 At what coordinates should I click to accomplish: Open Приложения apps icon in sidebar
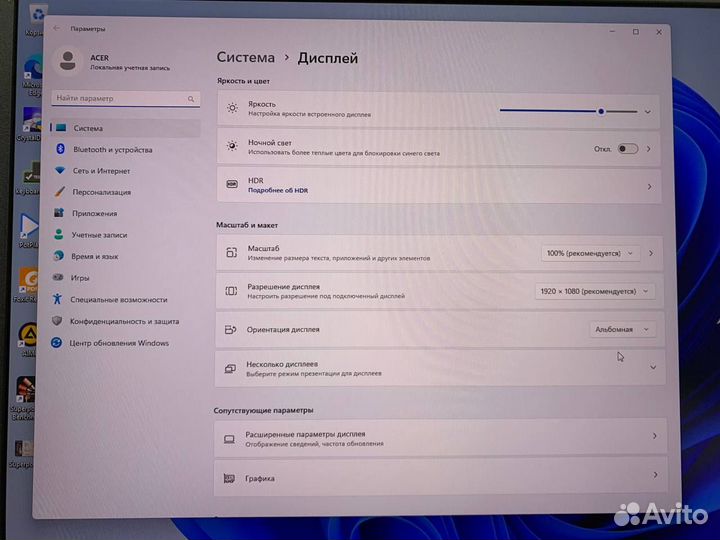60,213
